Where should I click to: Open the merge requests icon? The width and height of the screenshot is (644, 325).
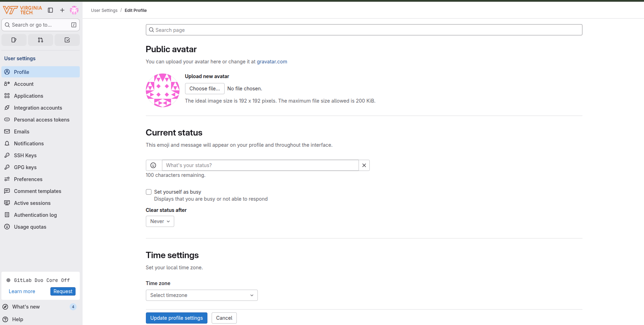[41, 40]
